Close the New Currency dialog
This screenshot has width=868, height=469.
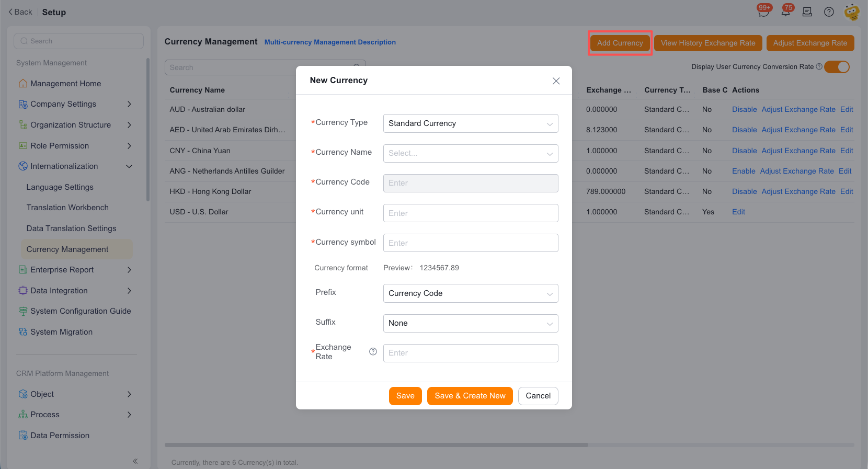[556, 81]
